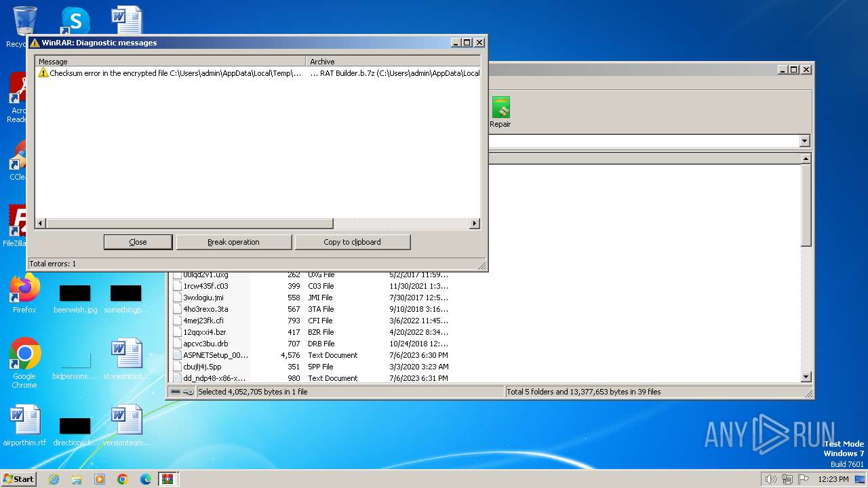Click the Close button in Diagnostic messages
This screenshot has width=868, height=488.
pyautogui.click(x=138, y=242)
